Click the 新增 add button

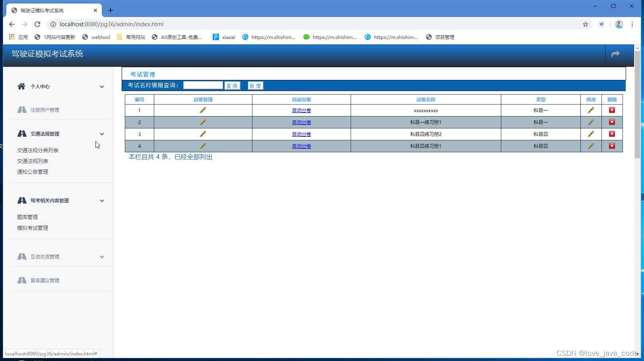[x=255, y=85]
